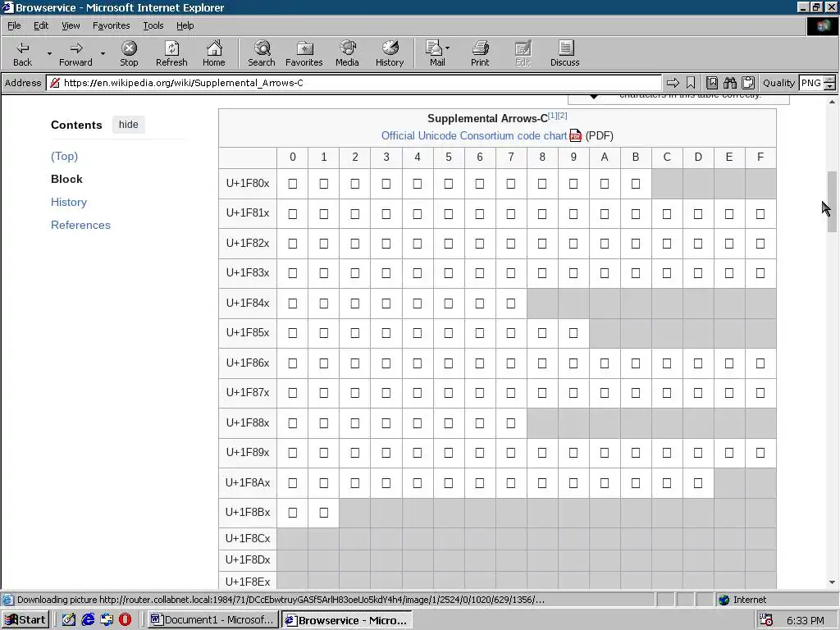The width and height of the screenshot is (840, 630).
Task: Click the Browservice taskbar button
Action: [347, 620]
